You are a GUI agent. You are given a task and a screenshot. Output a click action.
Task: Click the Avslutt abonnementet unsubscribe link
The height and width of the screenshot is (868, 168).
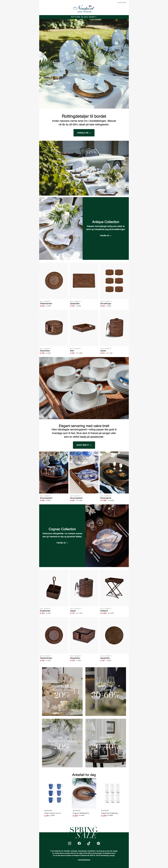point(84,860)
